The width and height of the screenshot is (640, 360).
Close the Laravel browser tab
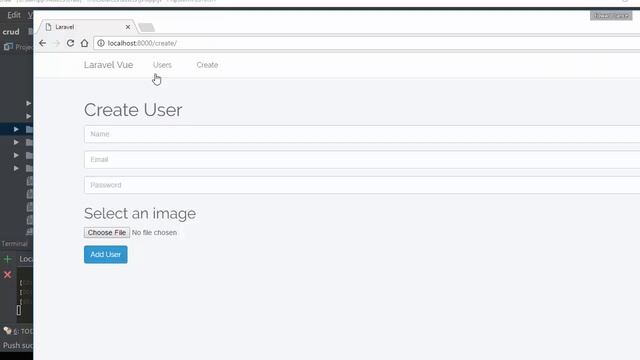[x=128, y=27]
